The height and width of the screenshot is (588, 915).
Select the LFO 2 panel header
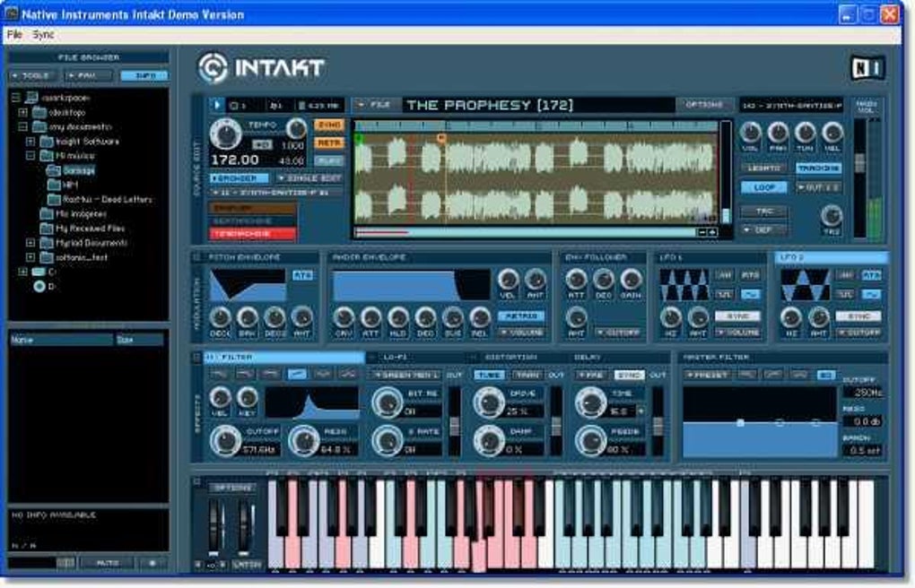832,257
